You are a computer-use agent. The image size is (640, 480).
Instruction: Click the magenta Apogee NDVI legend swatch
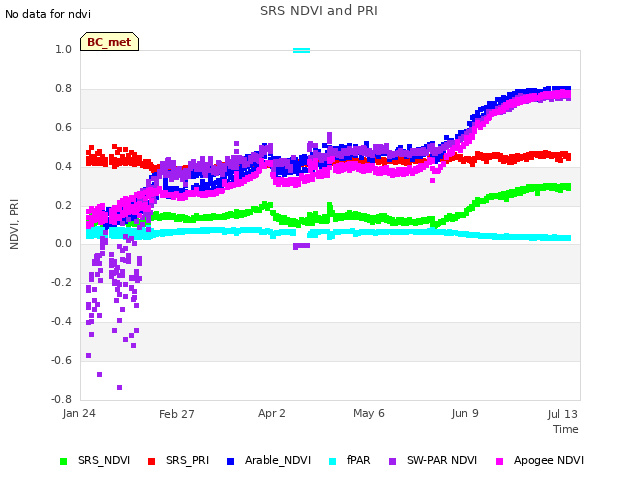pyautogui.click(x=499, y=462)
